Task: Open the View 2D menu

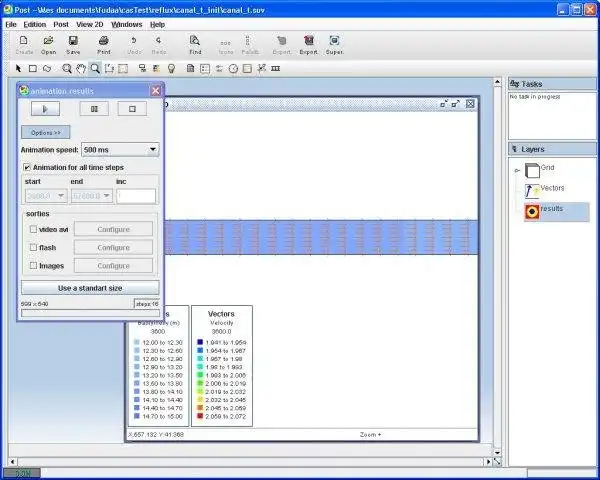Action: tap(90, 24)
